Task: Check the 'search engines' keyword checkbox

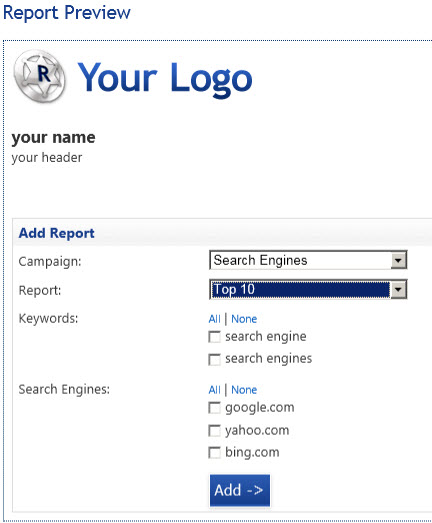Action: click(x=214, y=360)
